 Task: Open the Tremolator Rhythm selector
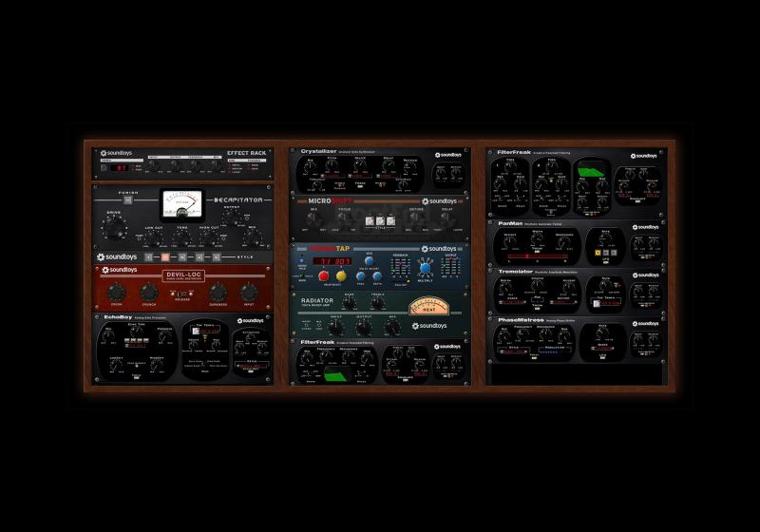pos(563,302)
